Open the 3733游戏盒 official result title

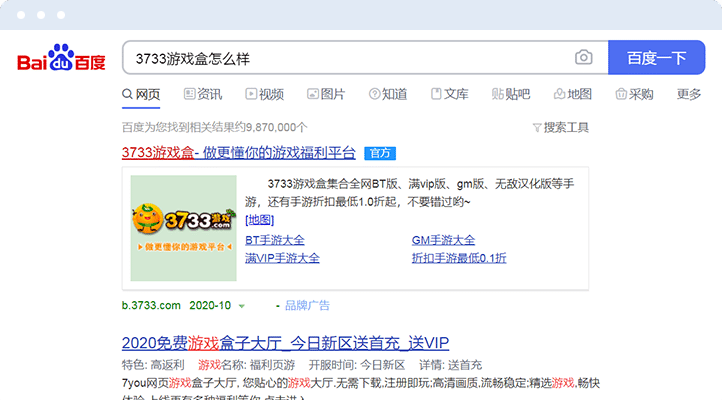238,153
